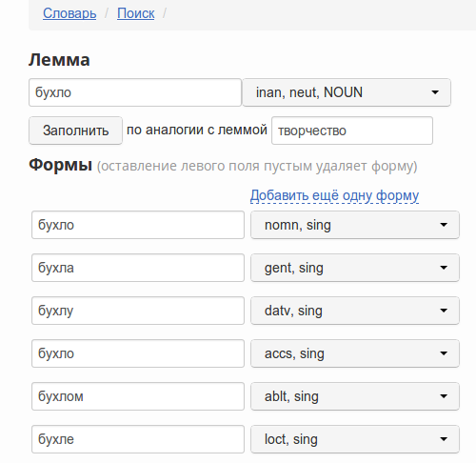476x463 pixels.
Task: Focus the analogy lemma field творчество
Action: (x=352, y=131)
